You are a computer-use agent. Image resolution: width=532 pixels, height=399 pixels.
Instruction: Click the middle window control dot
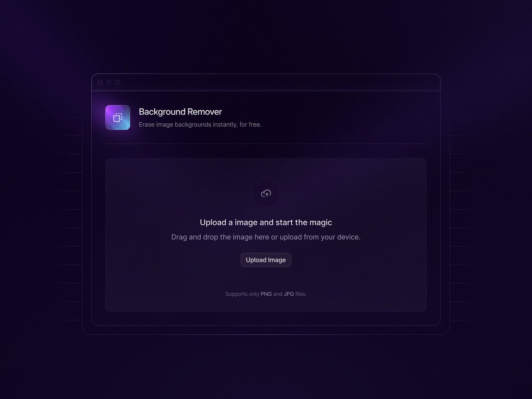click(x=109, y=82)
